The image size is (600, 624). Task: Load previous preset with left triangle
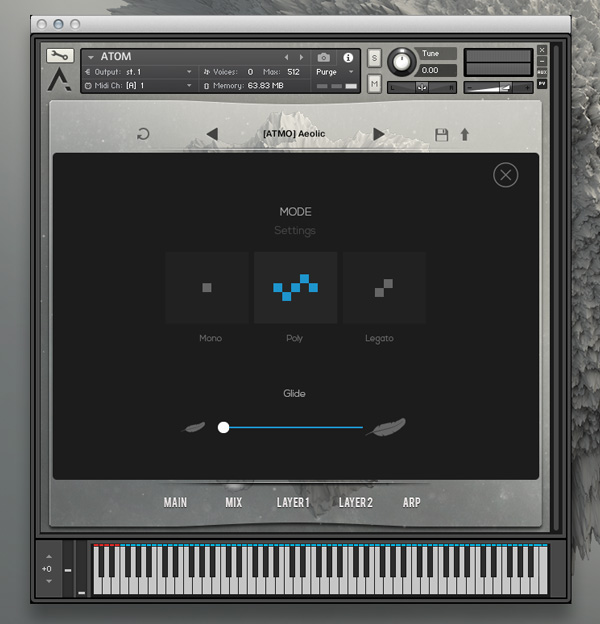212,134
